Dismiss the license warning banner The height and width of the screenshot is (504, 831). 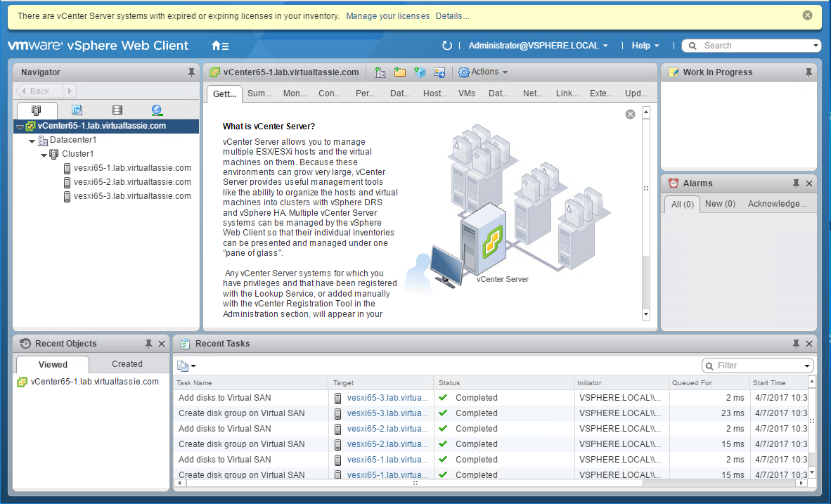(x=808, y=15)
